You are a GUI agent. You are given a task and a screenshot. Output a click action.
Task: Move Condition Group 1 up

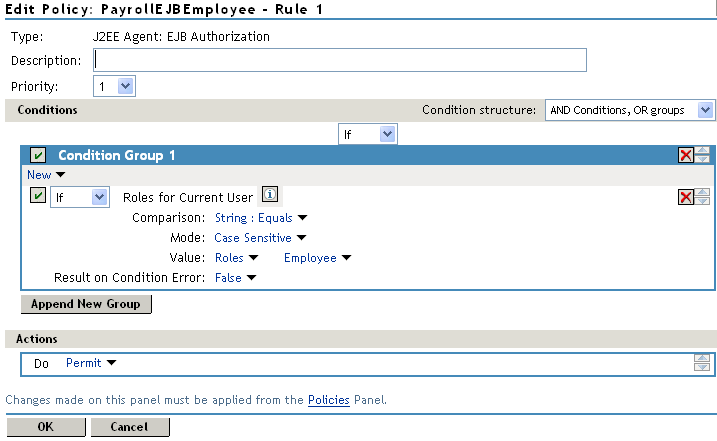click(703, 151)
